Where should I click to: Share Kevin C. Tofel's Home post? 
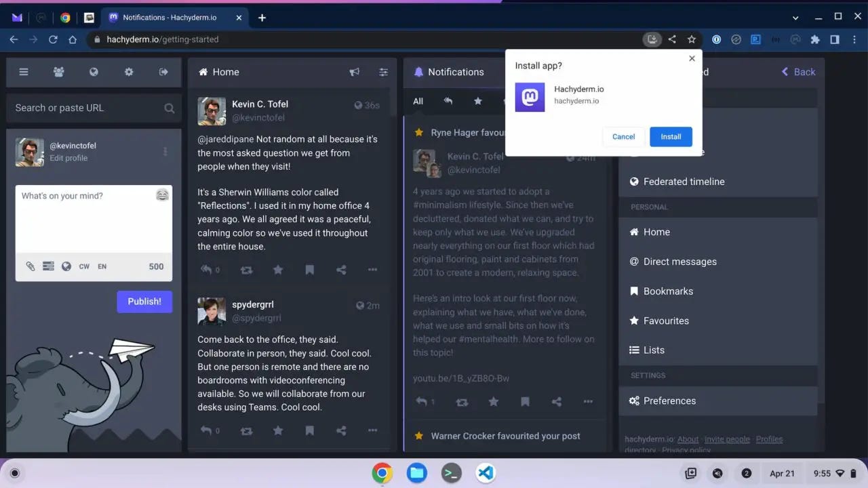tap(341, 270)
